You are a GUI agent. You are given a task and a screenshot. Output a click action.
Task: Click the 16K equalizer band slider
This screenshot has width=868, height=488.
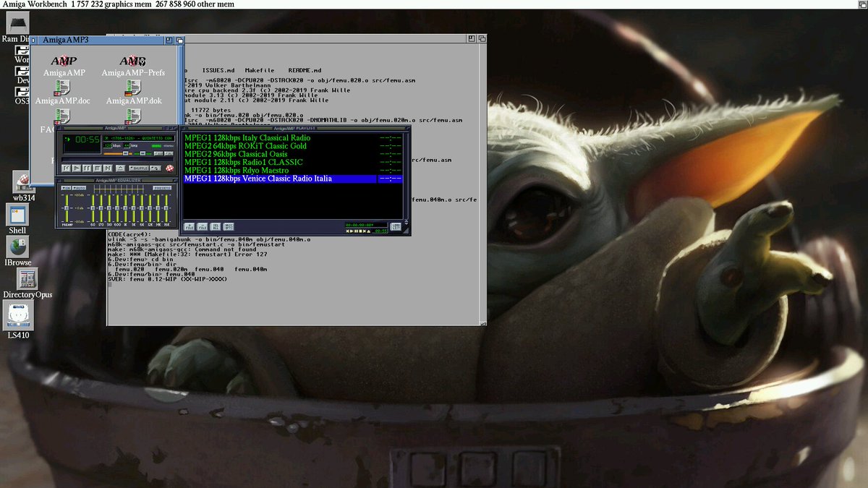coord(166,208)
